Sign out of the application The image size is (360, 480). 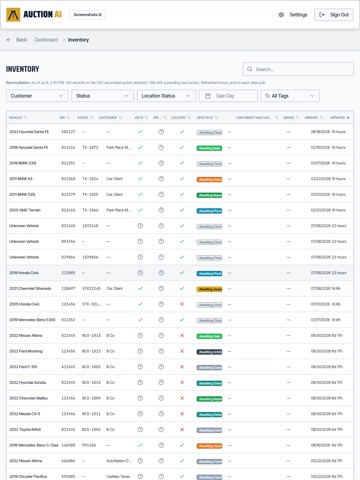(334, 15)
